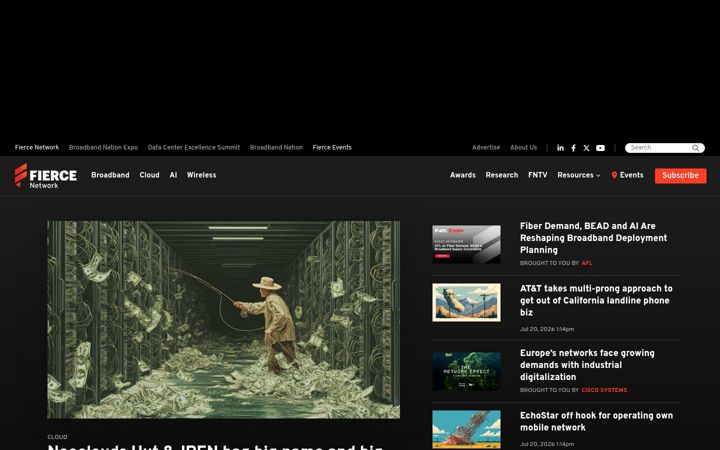Screen dimensions: 720x450
Task: Open the Facebook social icon
Action: 574,148
